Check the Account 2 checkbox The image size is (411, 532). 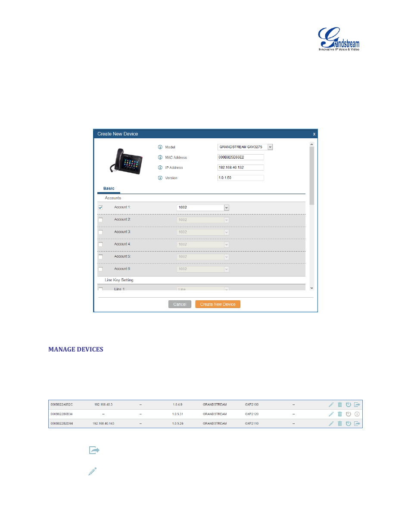100,220
